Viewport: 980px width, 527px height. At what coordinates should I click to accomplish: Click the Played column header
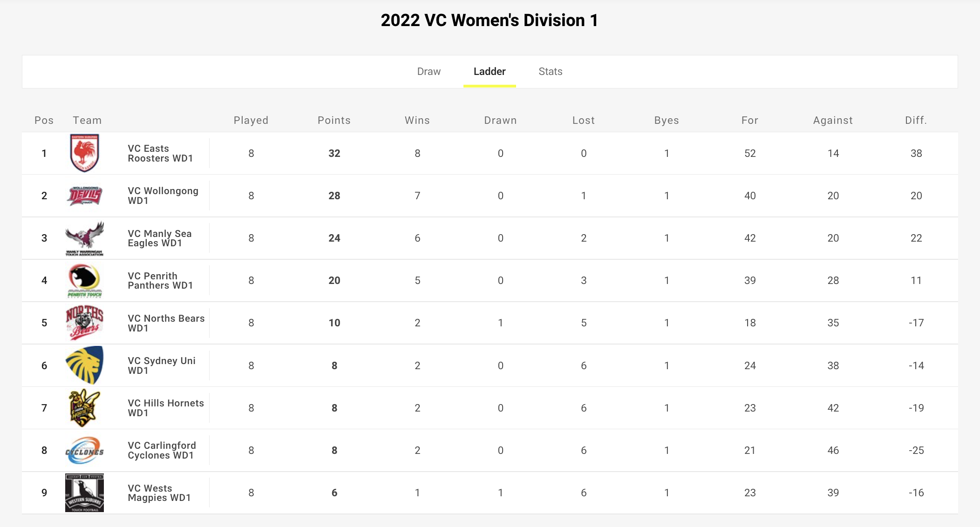251,120
